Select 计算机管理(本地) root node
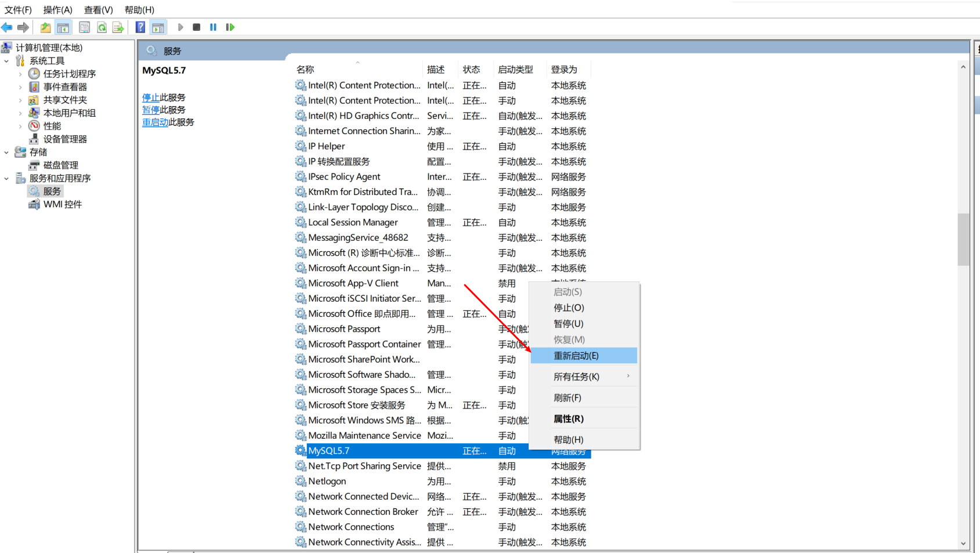The width and height of the screenshot is (980, 553). [x=49, y=48]
